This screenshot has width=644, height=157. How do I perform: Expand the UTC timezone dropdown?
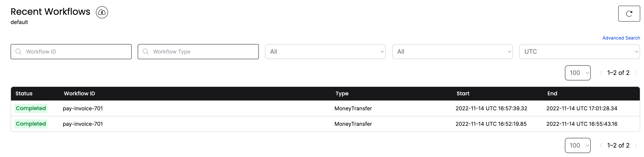pos(579,52)
